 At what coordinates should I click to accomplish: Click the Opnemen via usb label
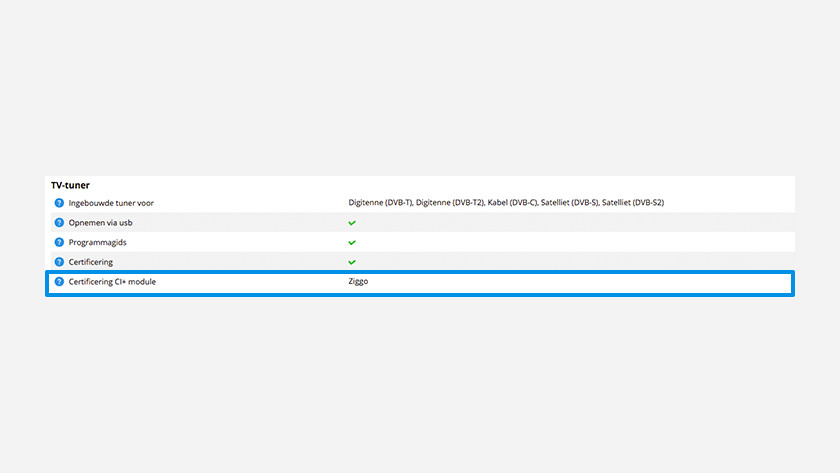101,222
